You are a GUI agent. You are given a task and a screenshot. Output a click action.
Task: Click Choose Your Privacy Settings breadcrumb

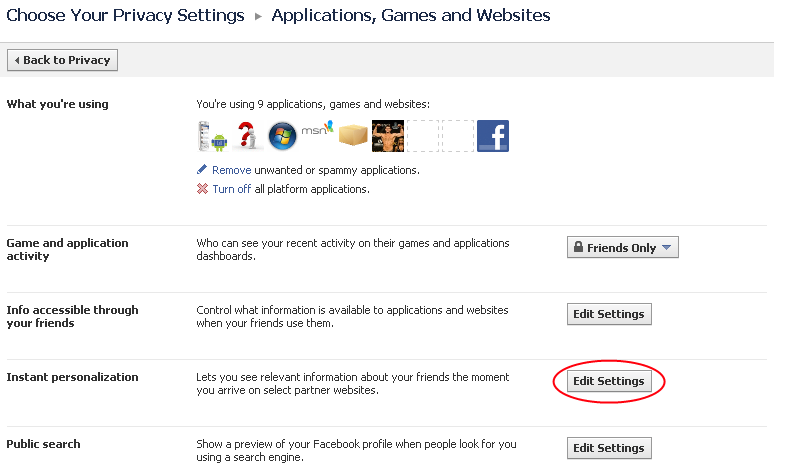(125, 16)
